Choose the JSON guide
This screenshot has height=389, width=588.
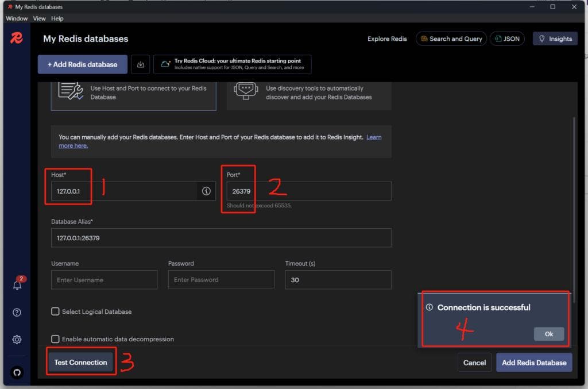[x=507, y=38]
